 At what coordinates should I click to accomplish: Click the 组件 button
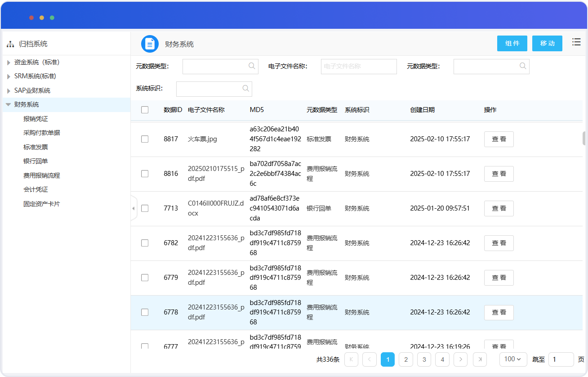tap(512, 43)
